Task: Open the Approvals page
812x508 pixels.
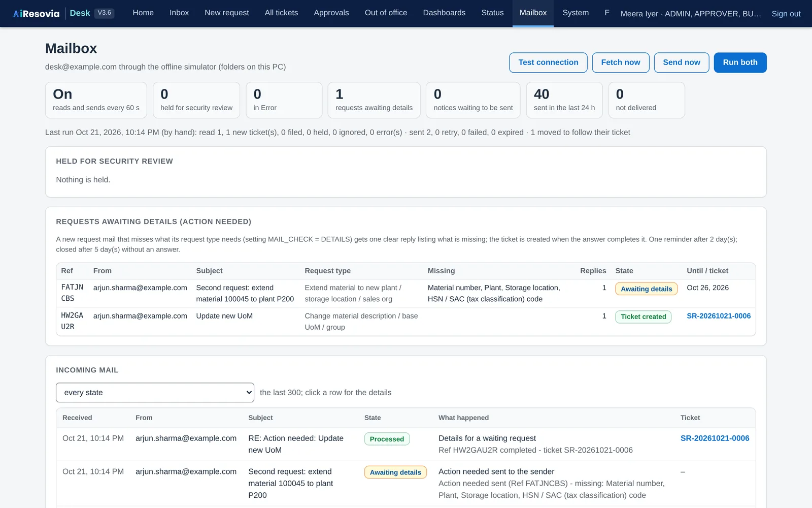Action: 331,13
